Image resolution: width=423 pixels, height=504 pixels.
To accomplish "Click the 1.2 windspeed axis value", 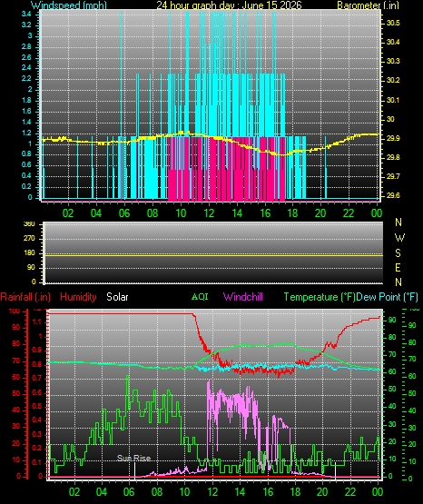I will pos(26,133).
